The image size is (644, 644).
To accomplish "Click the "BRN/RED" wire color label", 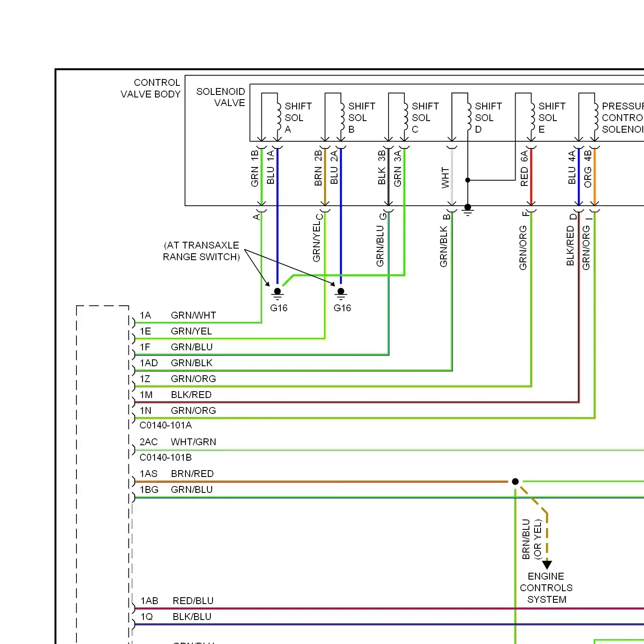I will (x=192, y=474).
